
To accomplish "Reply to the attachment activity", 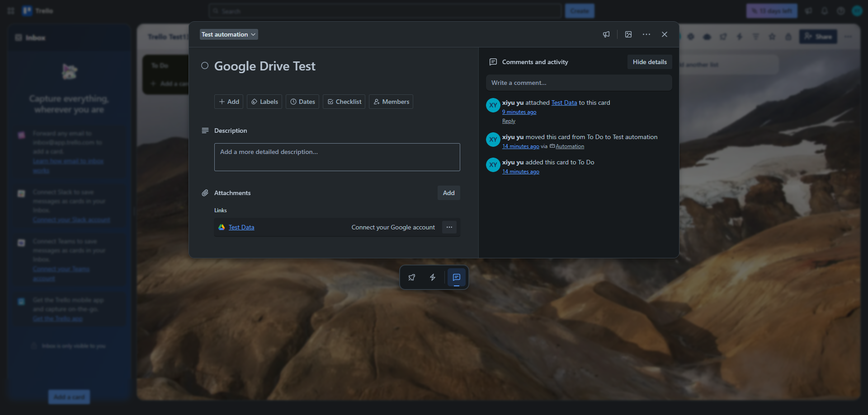I will (509, 121).
